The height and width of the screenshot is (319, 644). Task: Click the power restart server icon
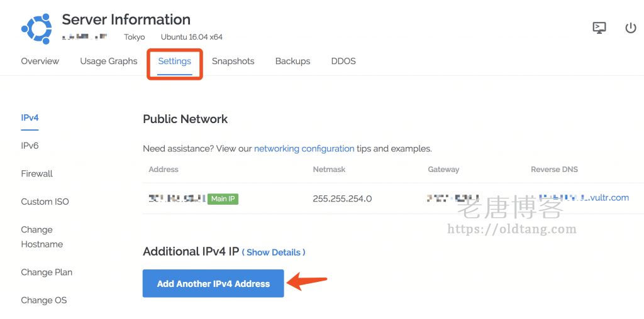click(630, 28)
